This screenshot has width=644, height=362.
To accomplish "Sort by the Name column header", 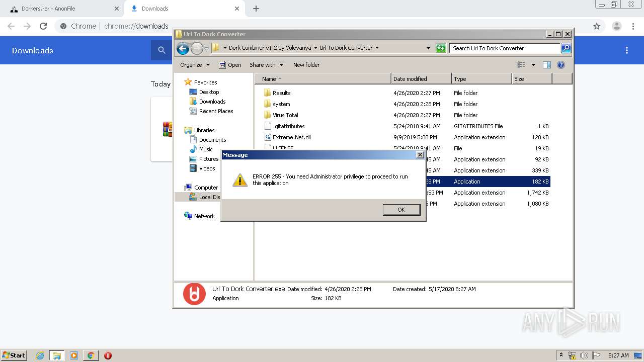I will pyautogui.click(x=323, y=79).
